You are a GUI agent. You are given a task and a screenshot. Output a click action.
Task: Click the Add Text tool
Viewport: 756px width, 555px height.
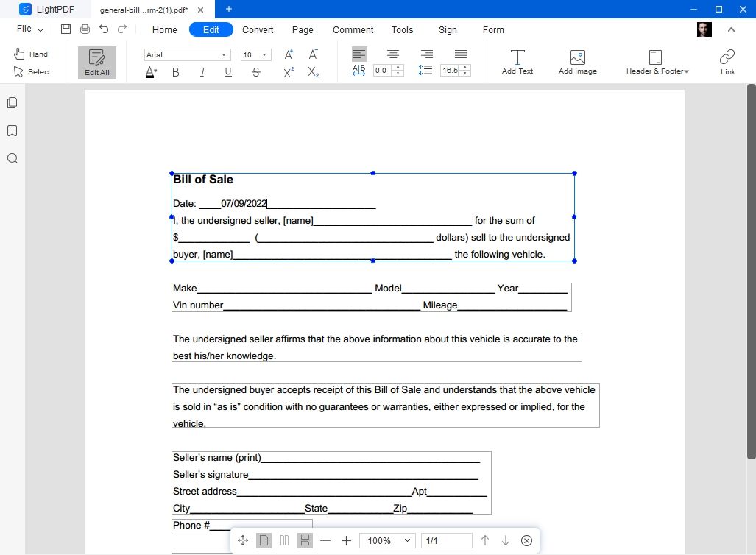pyautogui.click(x=517, y=62)
